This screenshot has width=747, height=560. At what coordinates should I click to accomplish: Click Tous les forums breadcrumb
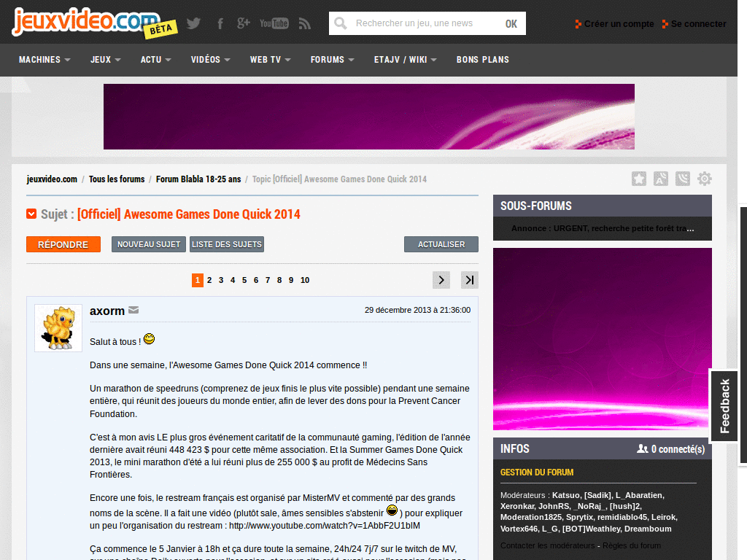(x=117, y=179)
